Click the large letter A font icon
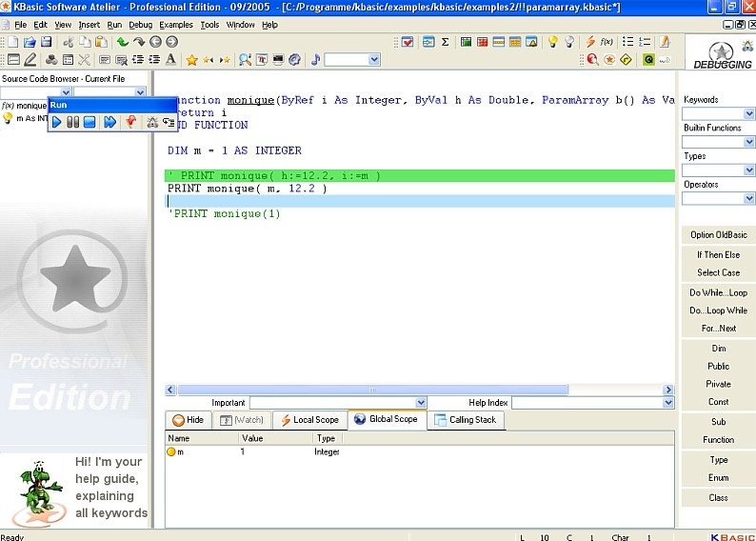Viewport: 756px width, 541px height. coord(170,59)
